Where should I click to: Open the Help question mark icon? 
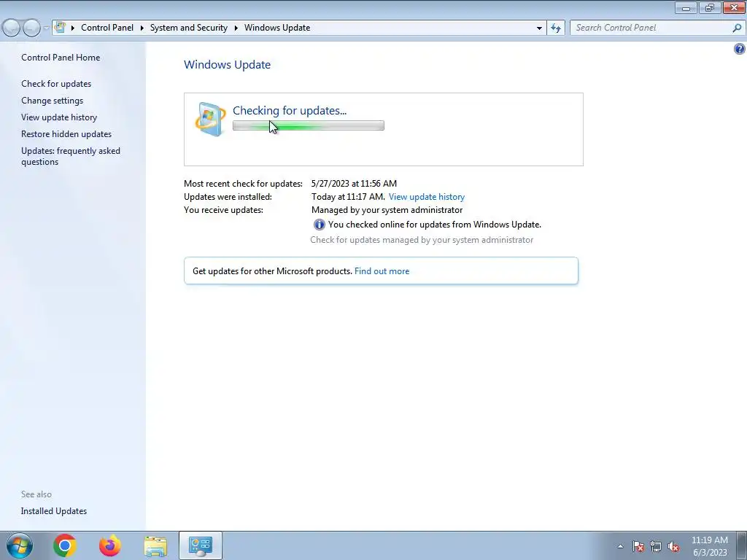point(740,49)
